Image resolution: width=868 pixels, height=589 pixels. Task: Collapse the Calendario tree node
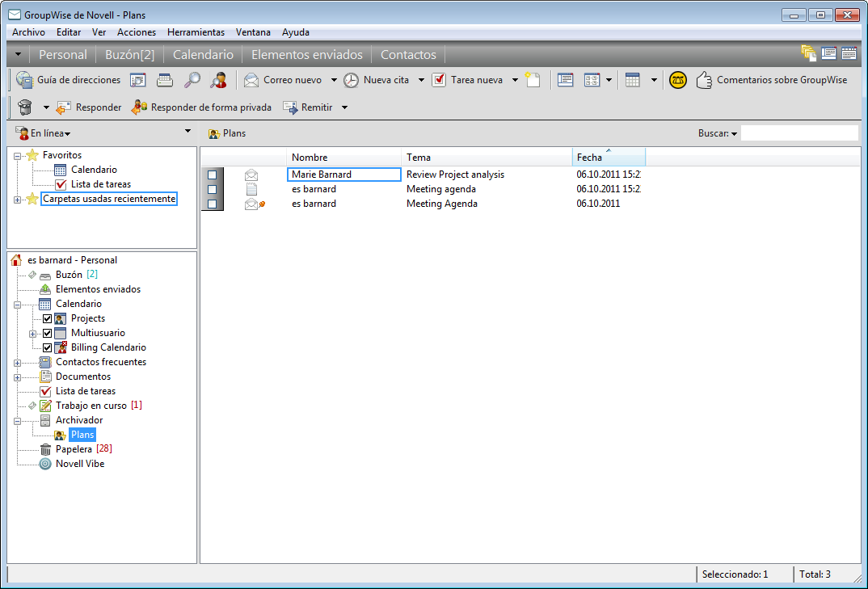coord(17,305)
